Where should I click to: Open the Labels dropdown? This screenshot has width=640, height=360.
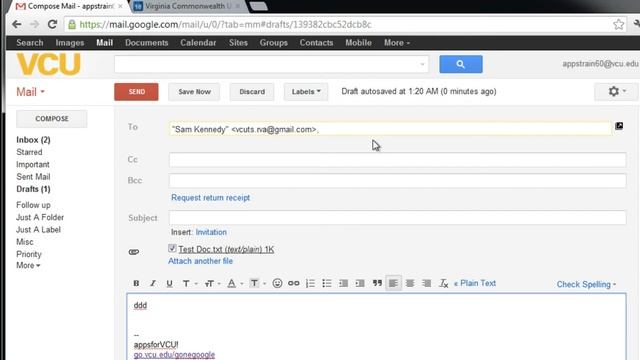[306, 92]
